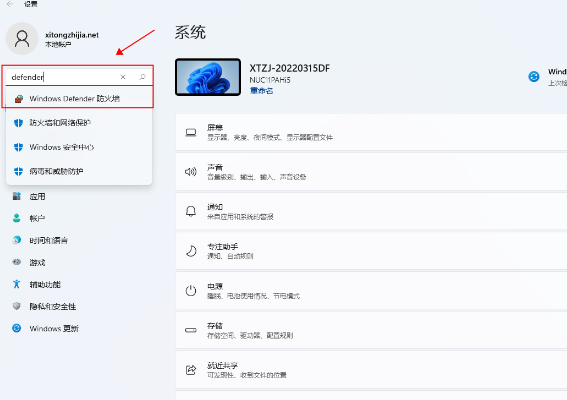Click the 隐私和安全性 shield sidebar icon
This screenshot has width=567, height=400.
click(x=17, y=306)
